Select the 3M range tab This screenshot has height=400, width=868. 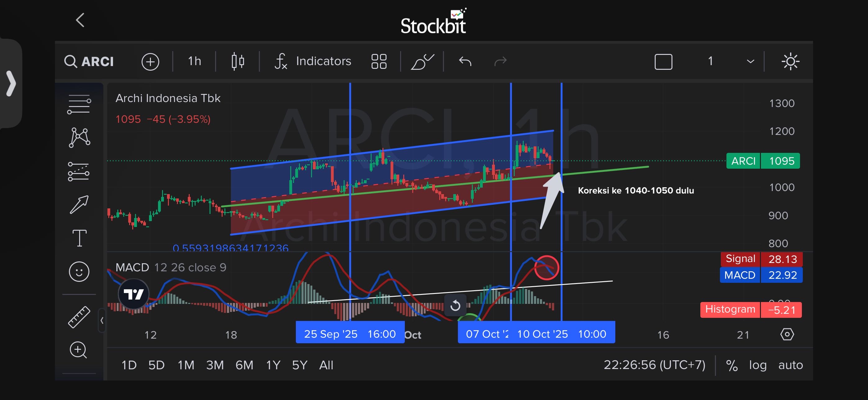[215, 365]
